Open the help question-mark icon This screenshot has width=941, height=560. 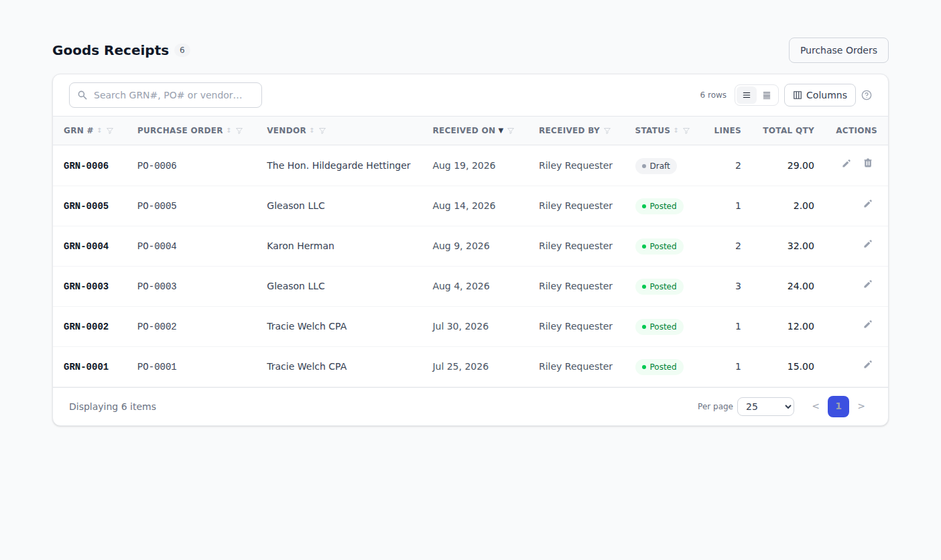point(867,95)
